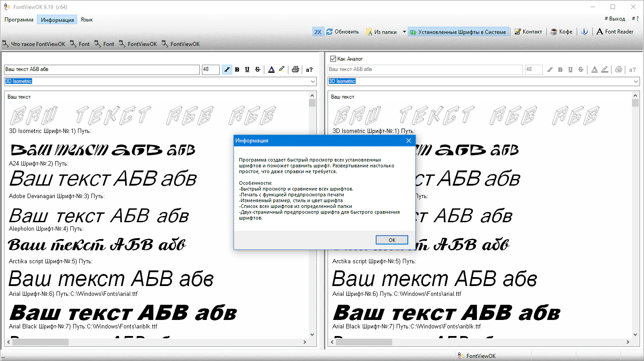644x361 pixels.
Task: Expand the 'Из папки' dropdown arrow
Action: click(x=404, y=32)
